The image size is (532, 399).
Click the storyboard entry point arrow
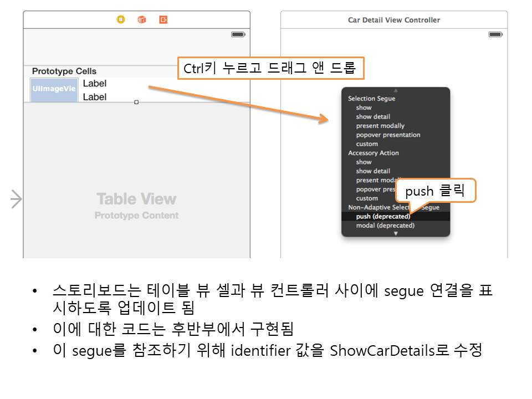[16, 199]
